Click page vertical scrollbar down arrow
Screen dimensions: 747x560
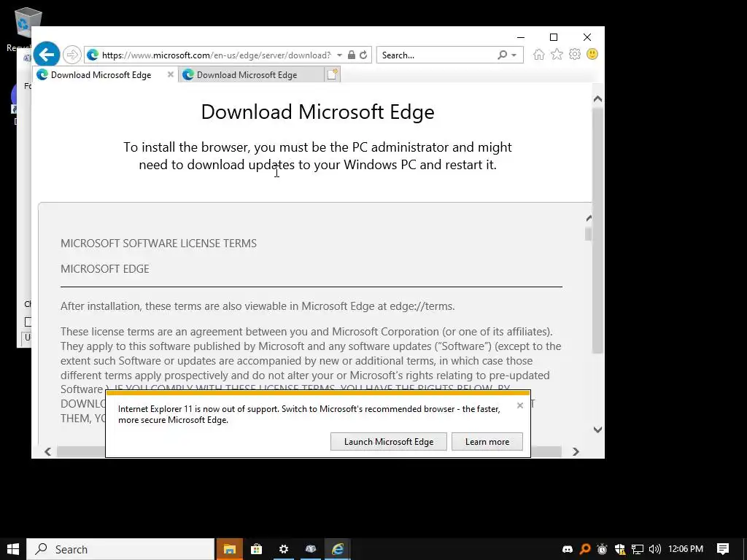[597, 429]
